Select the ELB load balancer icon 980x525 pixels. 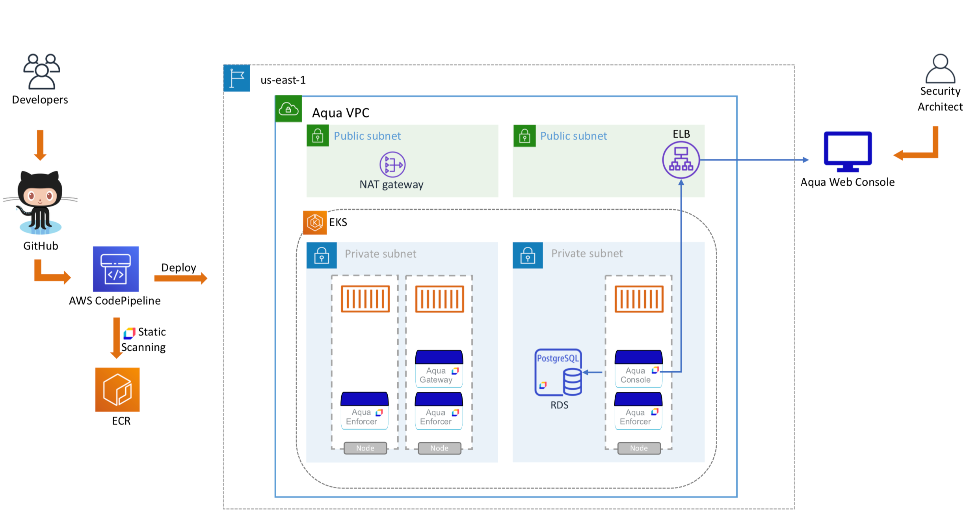click(681, 160)
